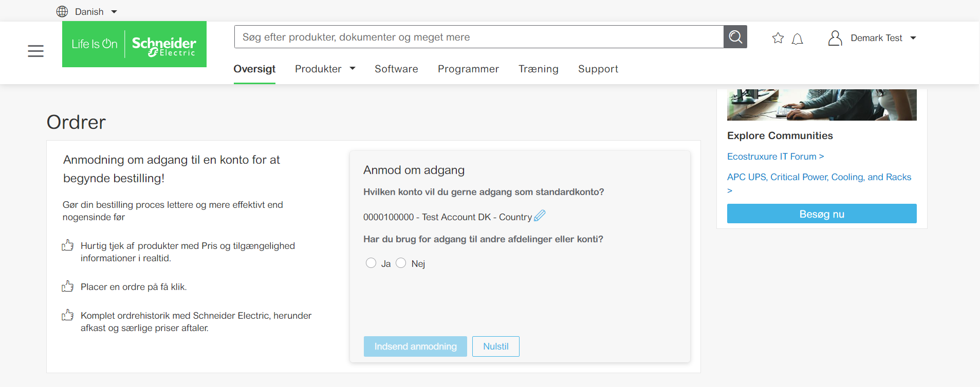Click 'Hvilken konto vil du gerne adgang' question

(x=484, y=192)
